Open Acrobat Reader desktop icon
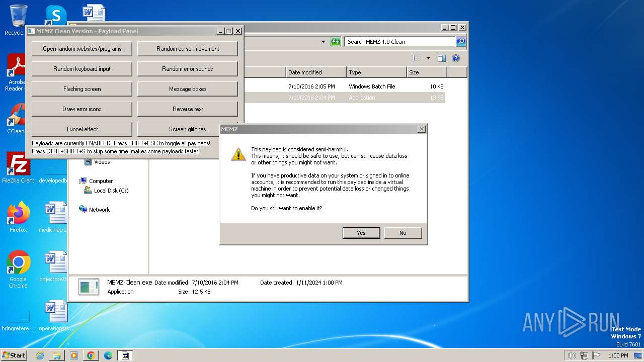This screenshot has height=362, width=644. tap(17, 73)
